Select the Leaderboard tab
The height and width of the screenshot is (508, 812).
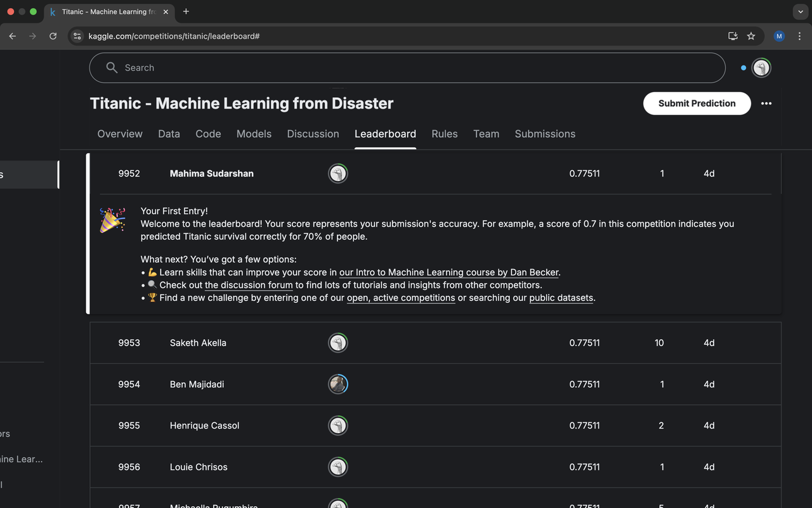click(x=385, y=134)
